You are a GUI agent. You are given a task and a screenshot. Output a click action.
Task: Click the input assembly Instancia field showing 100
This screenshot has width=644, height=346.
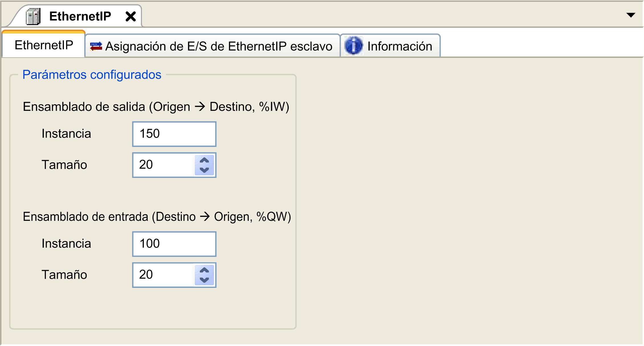click(x=174, y=244)
